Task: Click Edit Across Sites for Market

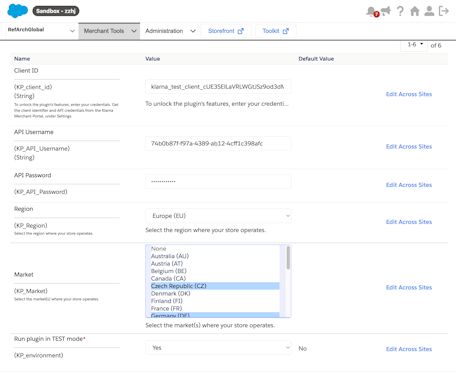Action: pos(409,287)
